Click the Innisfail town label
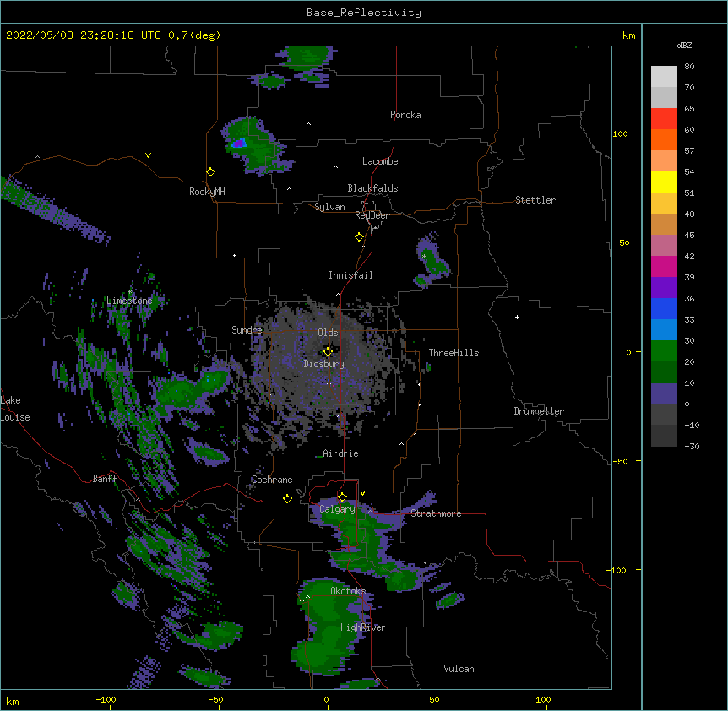Image resolution: width=728 pixels, height=711 pixels. (350, 275)
